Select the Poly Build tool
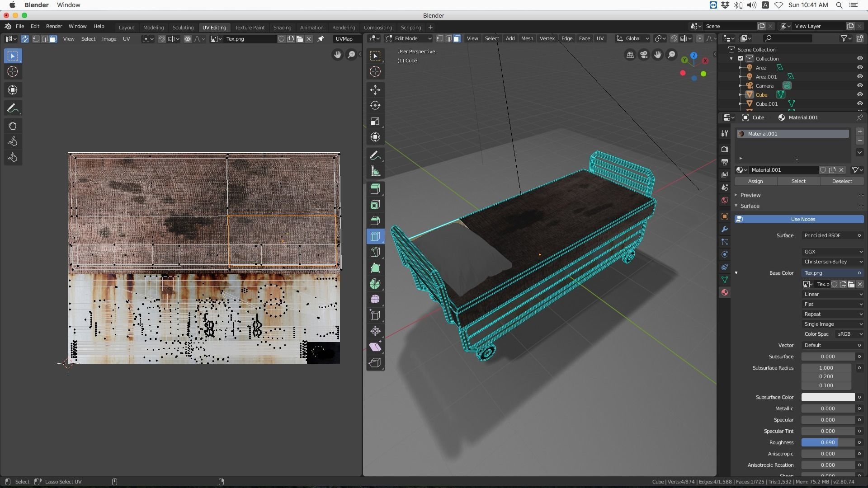The image size is (868, 488). click(375, 268)
